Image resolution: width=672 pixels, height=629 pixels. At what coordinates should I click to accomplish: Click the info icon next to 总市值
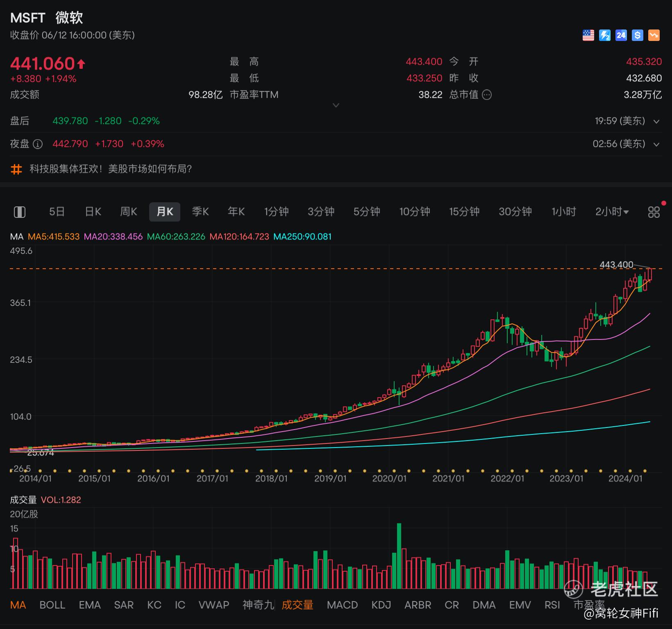[x=487, y=95]
